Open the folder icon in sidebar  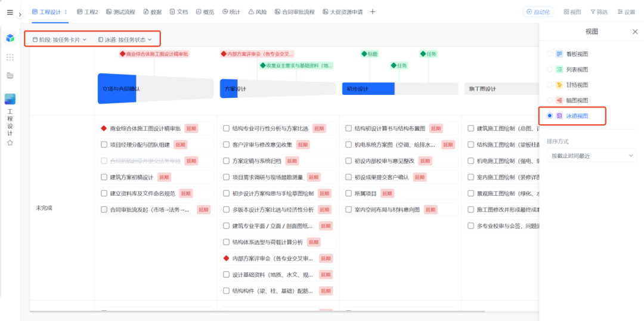pos(10,75)
